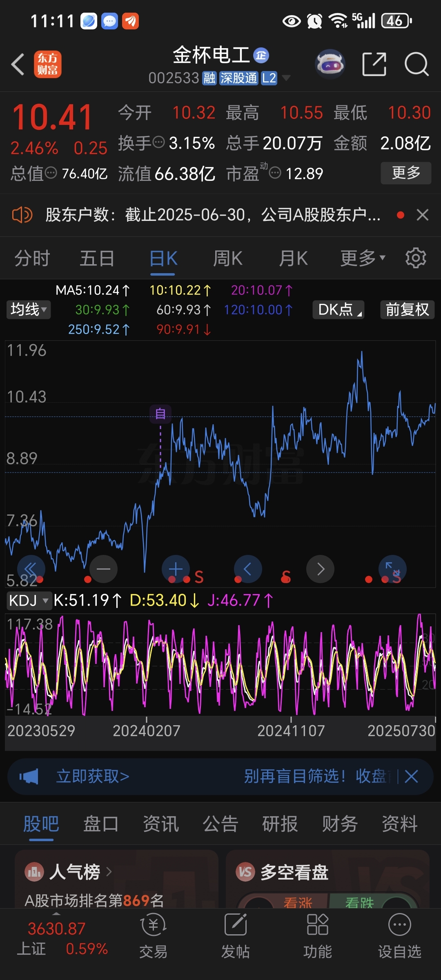This screenshot has width=441, height=980.
Task: Vote 看跌 in 多空看盘
Action: click(x=359, y=902)
